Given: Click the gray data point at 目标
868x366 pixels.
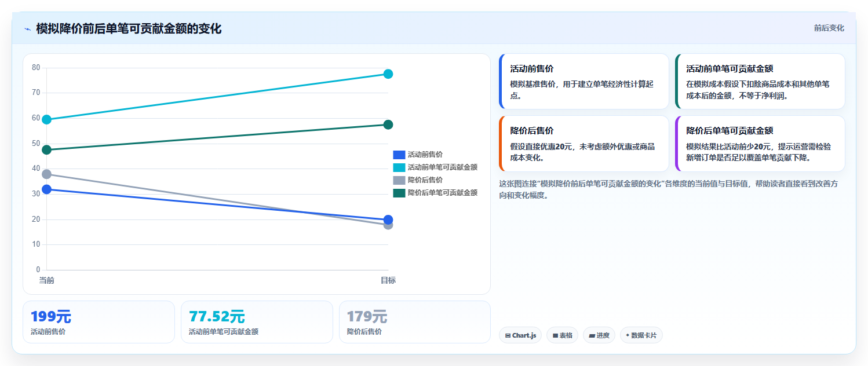Looking at the screenshot, I should click(388, 225).
